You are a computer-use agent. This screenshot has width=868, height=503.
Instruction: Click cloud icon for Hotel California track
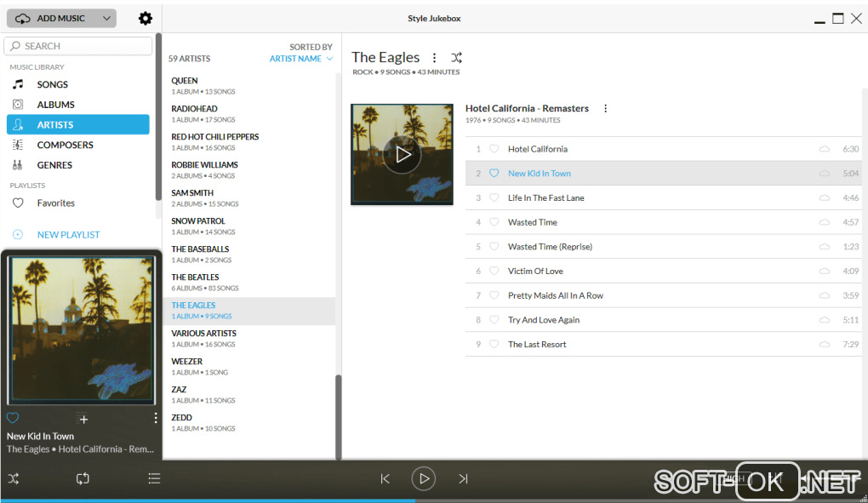coord(825,149)
